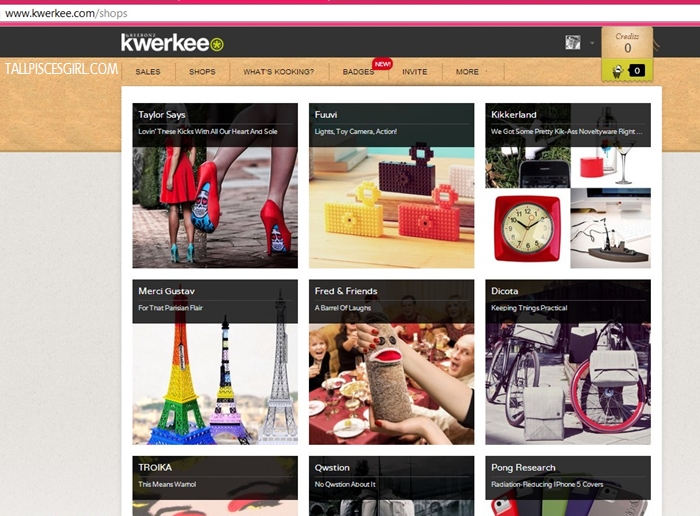This screenshot has height=516, width=700.
Task: Click the NEW! badge on Badges
Action: coord(383,64)
